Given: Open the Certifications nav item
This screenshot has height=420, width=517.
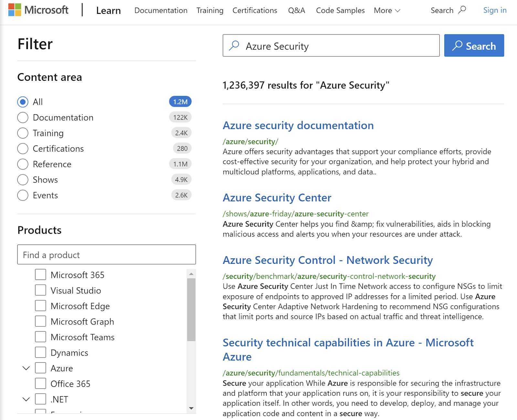Looking at the screenshot, I should (255, 10).
